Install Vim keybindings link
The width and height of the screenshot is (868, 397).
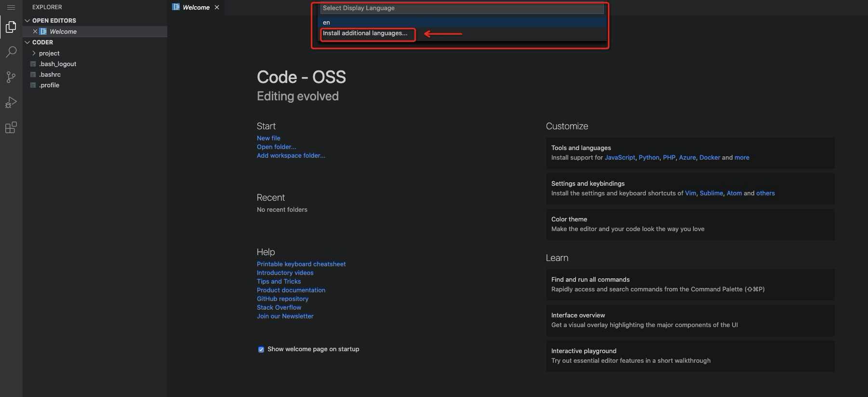[x=691, y=193]
